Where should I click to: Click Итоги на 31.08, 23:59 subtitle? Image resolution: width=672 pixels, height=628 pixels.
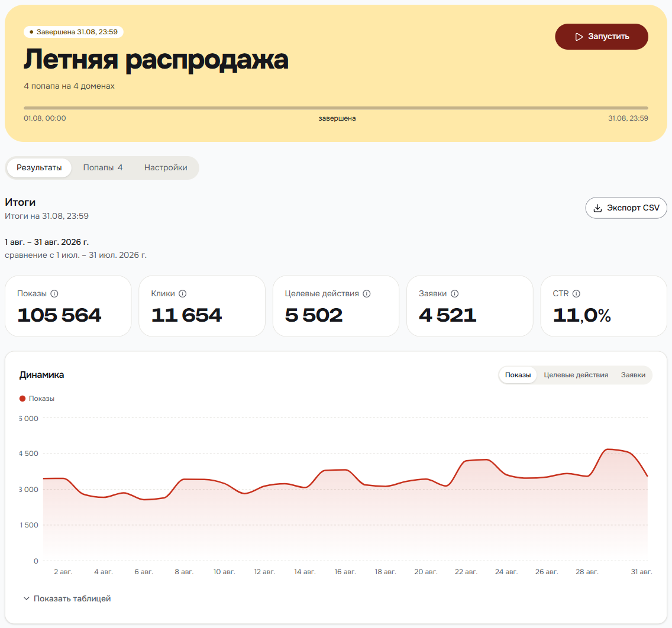point(47,216)
